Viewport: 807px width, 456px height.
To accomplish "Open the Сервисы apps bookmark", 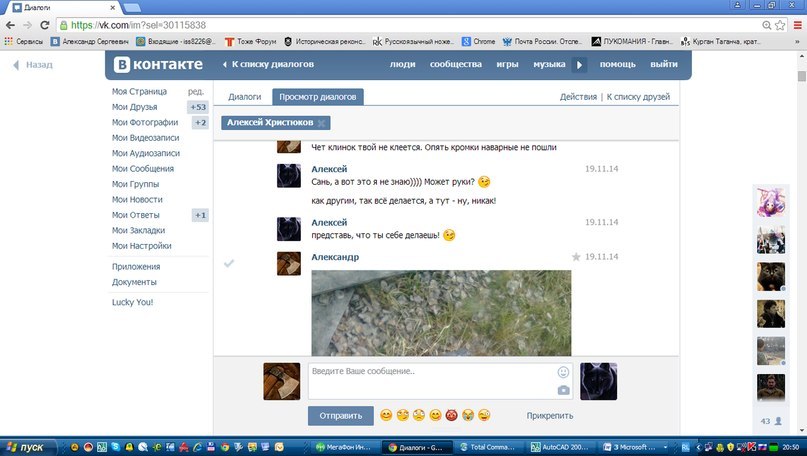I will coord(24,41).
